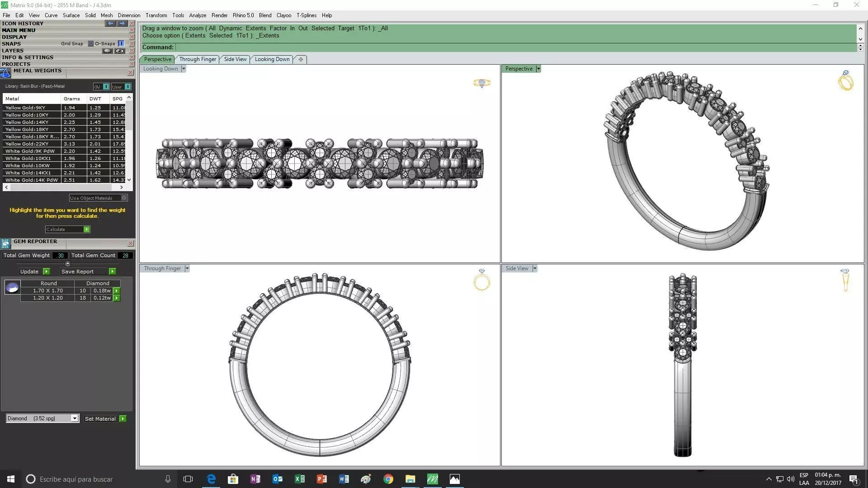Viewport: 868px width, 488px height.
Task: Toggle the Grid Snap switch
Action: [x=90, y=44]
